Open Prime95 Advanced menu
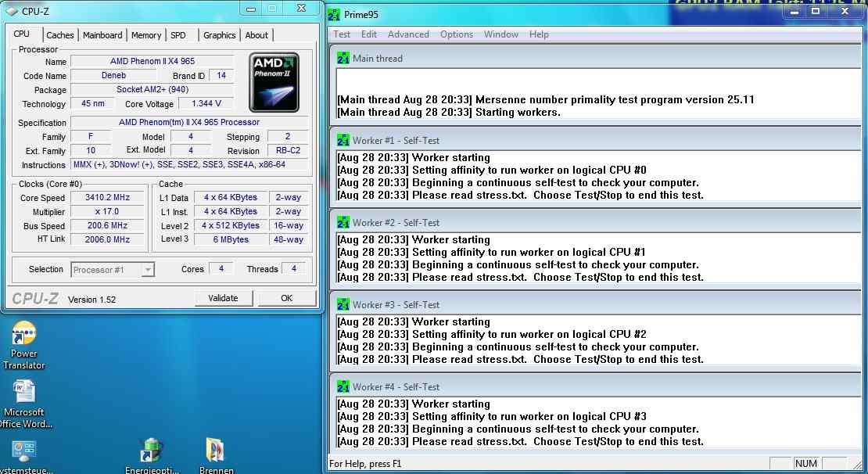 coord(408,34)
